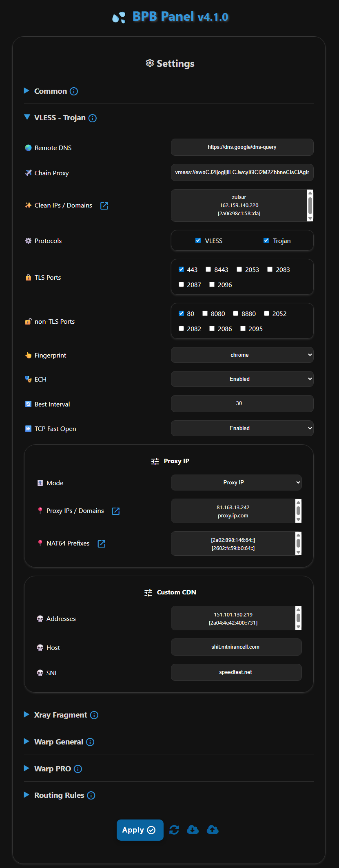Enable TLS port 2083
Screen dimensions: 339x868
point(270,269)
